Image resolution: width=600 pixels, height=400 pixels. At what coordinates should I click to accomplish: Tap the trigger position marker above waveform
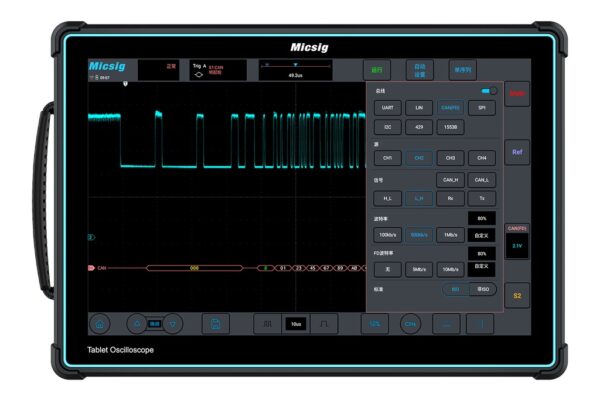click(x=125, y=83)
